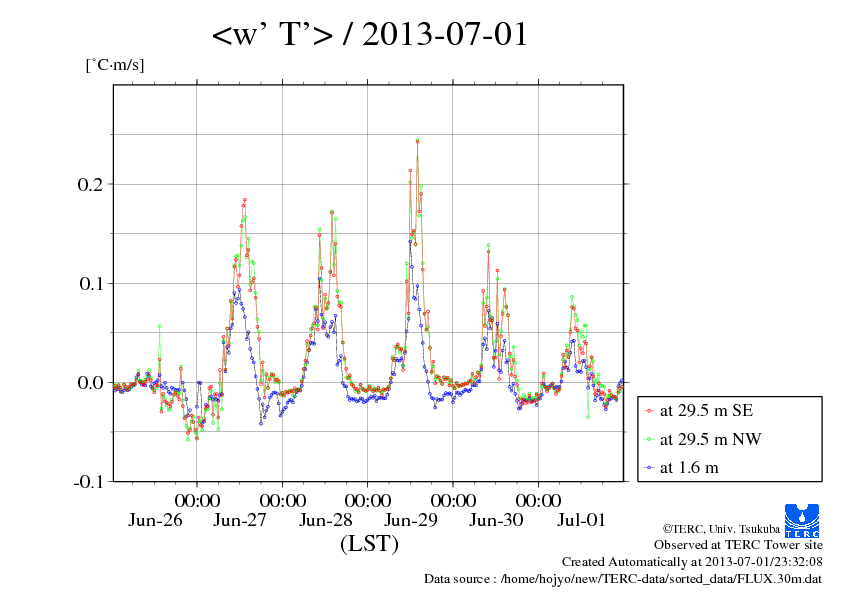Click the highest peak data point on Jun-29
842x595 pixels.
tap(417, 141)
